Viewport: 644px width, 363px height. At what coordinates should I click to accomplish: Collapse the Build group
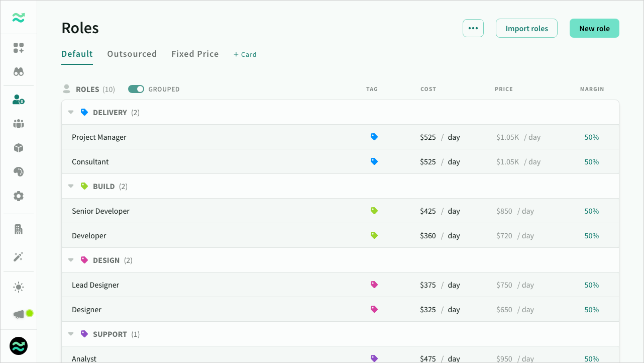pos(71,187)
